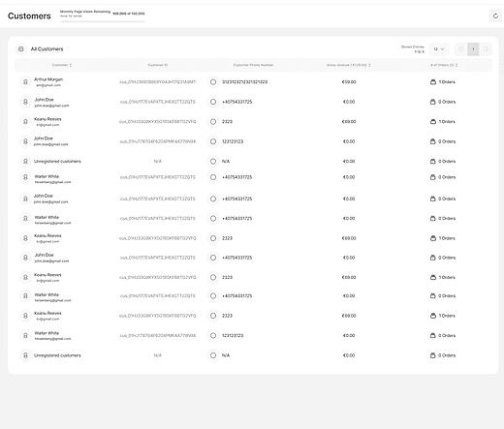This screenshot has height=429, width=504.
Task: Click the Monthly Page Views Remaining progress bar
Action: [103, 21]
